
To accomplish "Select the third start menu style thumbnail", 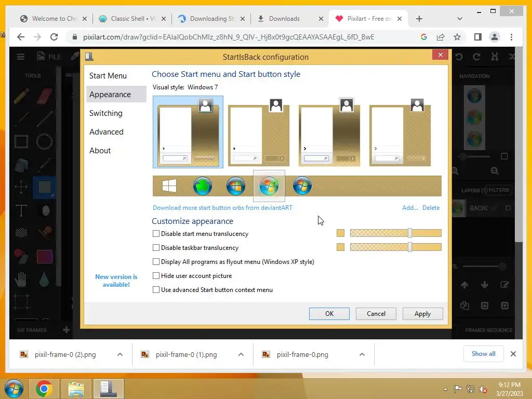I will pos(329,131).
